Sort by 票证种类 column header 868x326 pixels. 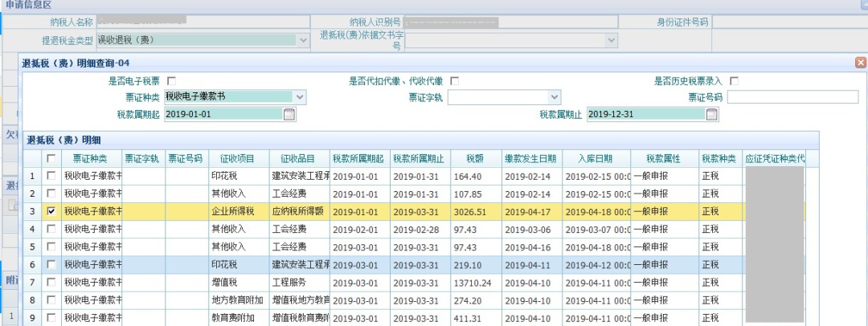(x=92, y=159)
